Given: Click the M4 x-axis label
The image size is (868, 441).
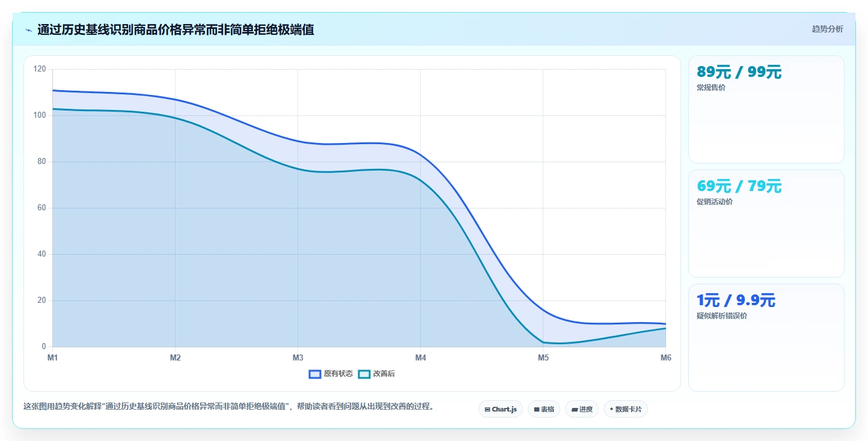Looking at the screenshot, I should tap(421, 357).
